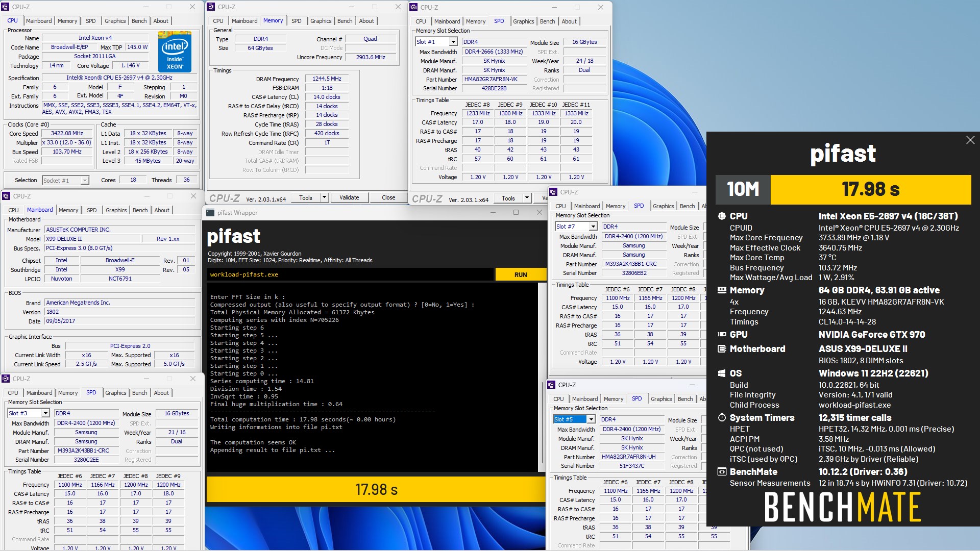Open the CPU tab in the window showing ASUSTeK motherboard info
This screenshot has width=980, height=551.
[x=14, y=210]
